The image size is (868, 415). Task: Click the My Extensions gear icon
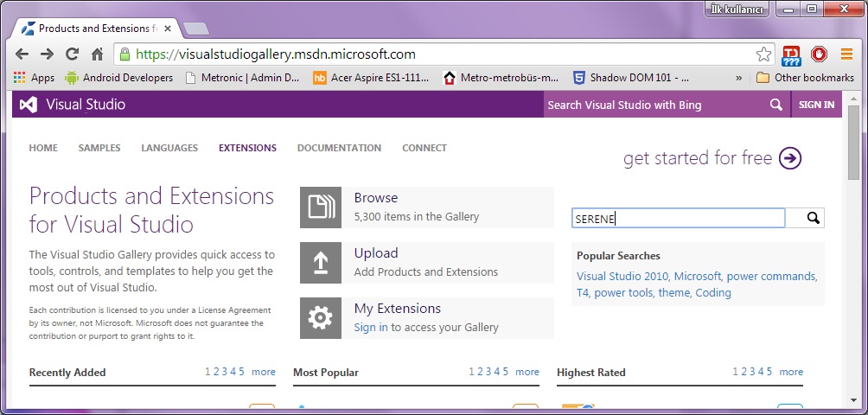pyautogui.click(x=321, y=318)
